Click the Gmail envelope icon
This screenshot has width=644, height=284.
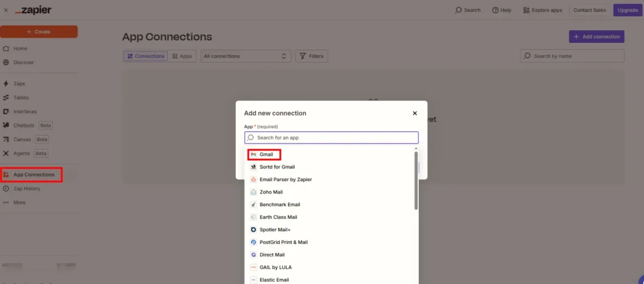[x=253, y=155]
